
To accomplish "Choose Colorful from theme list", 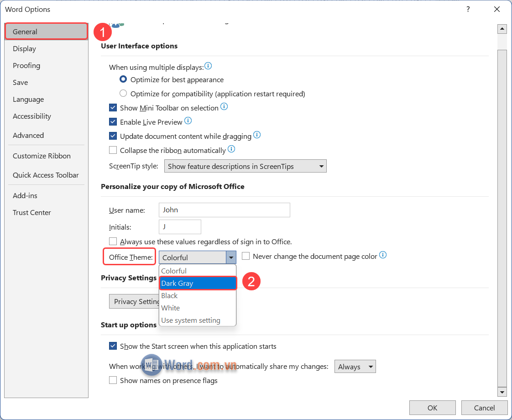I will click(x=198, y=271).
